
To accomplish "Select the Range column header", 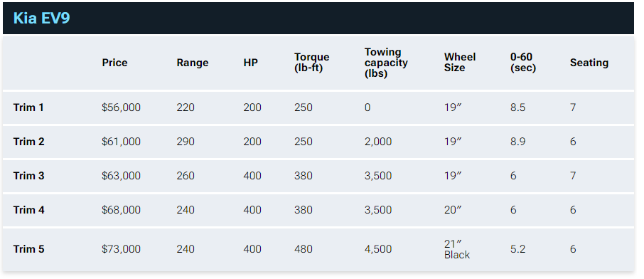I will (x=192, y=63).
